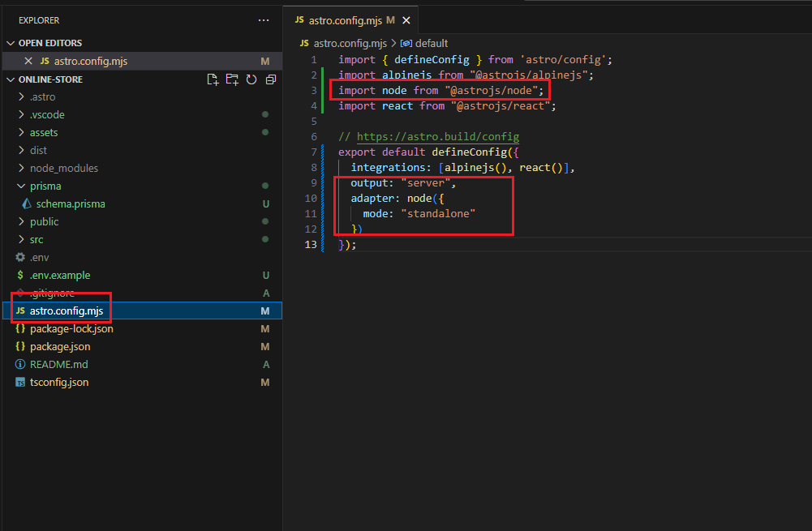812x531 pixels.
Task: Click Prisma icon next to schema.prisma
Action: [x=27, y=204]
